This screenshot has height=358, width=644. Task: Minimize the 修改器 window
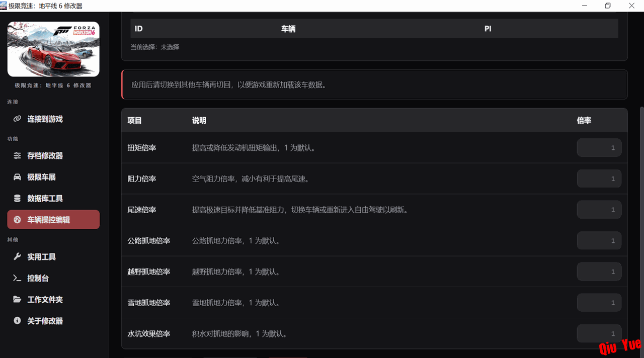pos(585,6)
